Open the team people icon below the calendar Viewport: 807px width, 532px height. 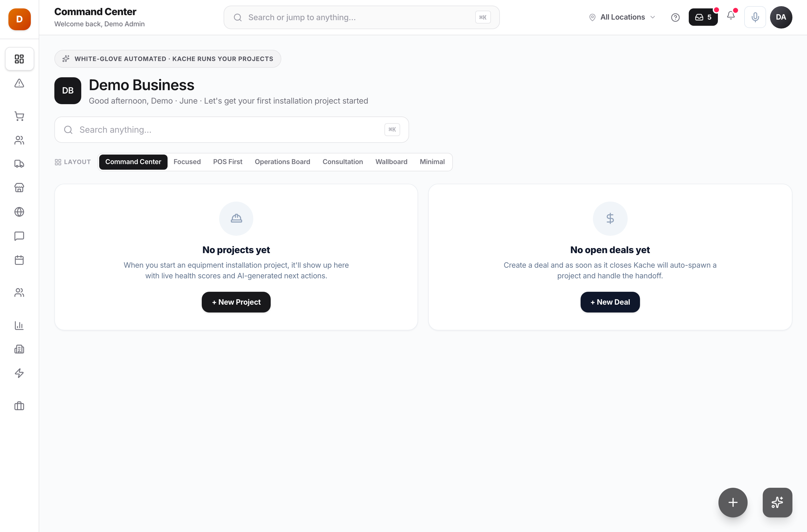coord(19,293)
